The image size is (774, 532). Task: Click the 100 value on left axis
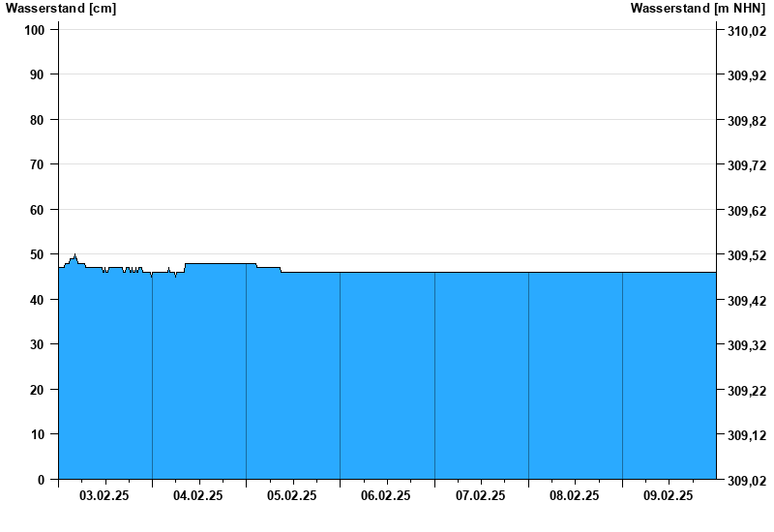click(x=35, y=30)
